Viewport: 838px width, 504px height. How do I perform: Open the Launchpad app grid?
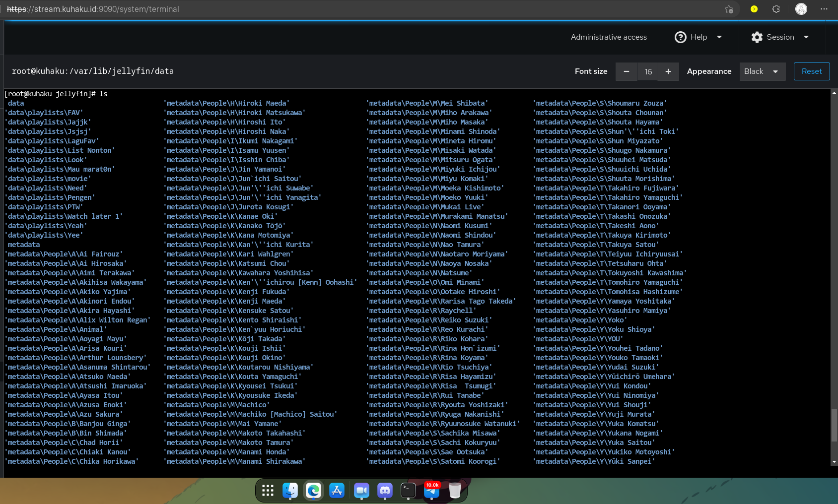pyautogui.click(x=267, y=491)
